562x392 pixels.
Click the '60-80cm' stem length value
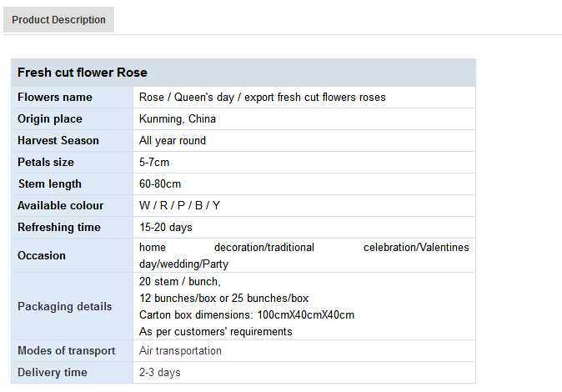[x=160, y=184]
